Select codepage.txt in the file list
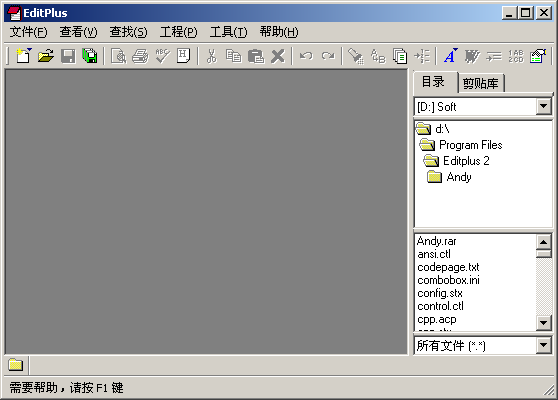The height and width of the screenshot is (400, 558). coord(448,267)
